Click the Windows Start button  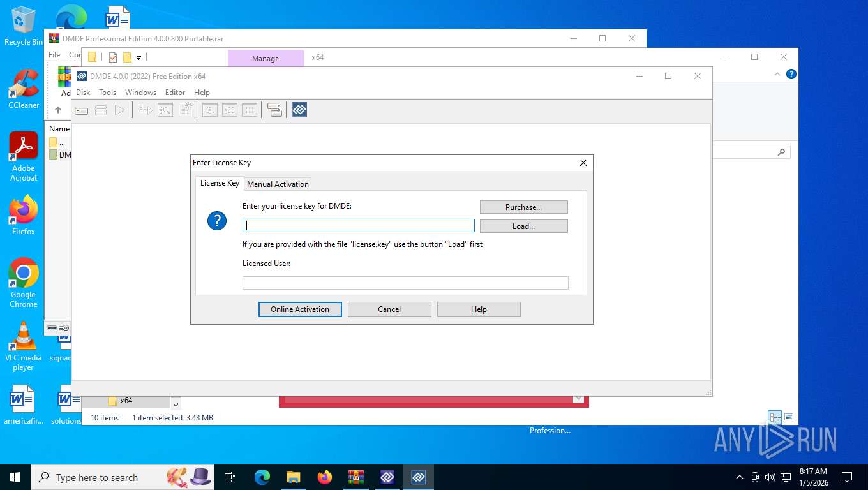[x=15, y=477]
